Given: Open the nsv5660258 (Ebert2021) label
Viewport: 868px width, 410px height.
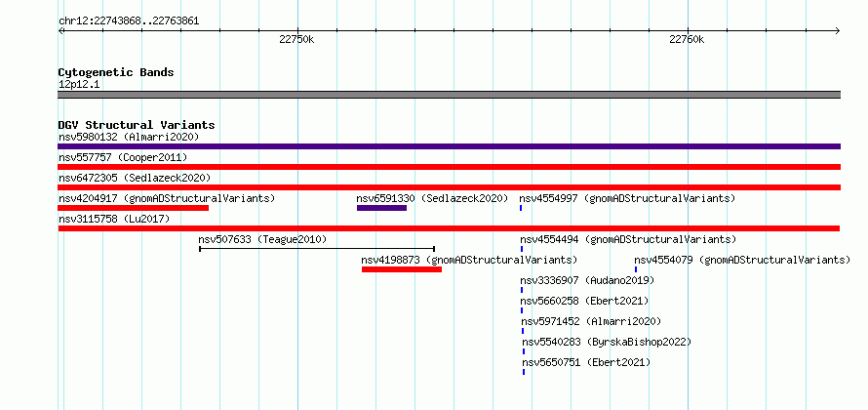Looking at the screenshot, I should tap(584, 301).
